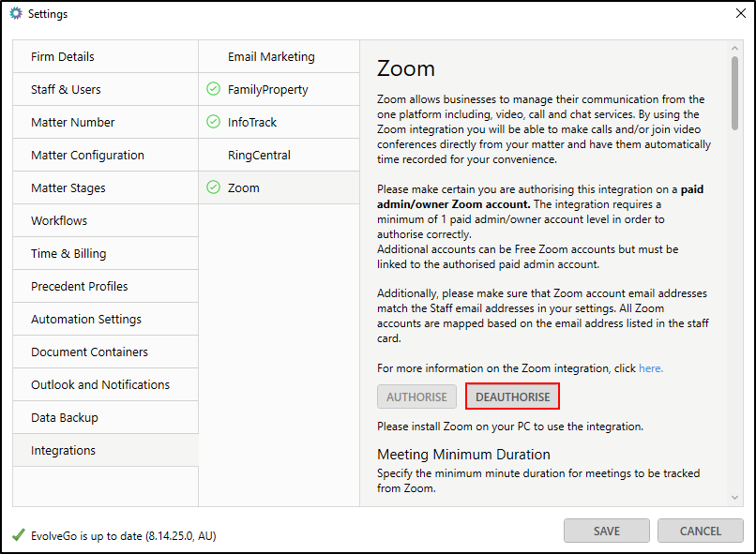Screen dimensions: 756x554
Task: Click the 'Settings' window title text
Action: (48, 14)
